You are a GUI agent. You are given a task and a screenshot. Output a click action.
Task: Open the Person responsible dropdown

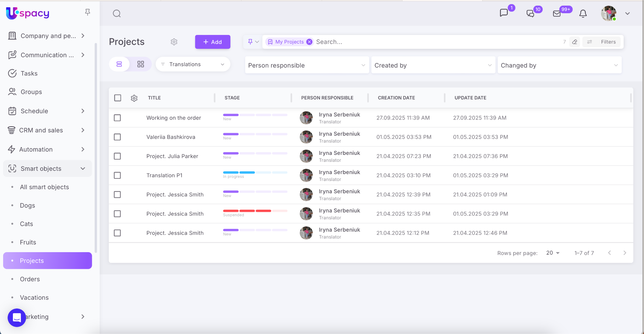pos(307,65)
